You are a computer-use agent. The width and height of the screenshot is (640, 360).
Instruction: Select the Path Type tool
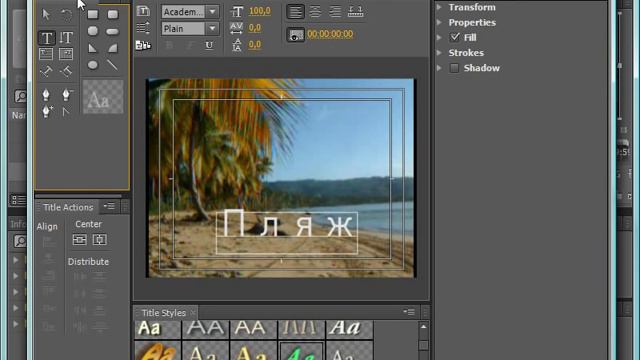[46, 72]
